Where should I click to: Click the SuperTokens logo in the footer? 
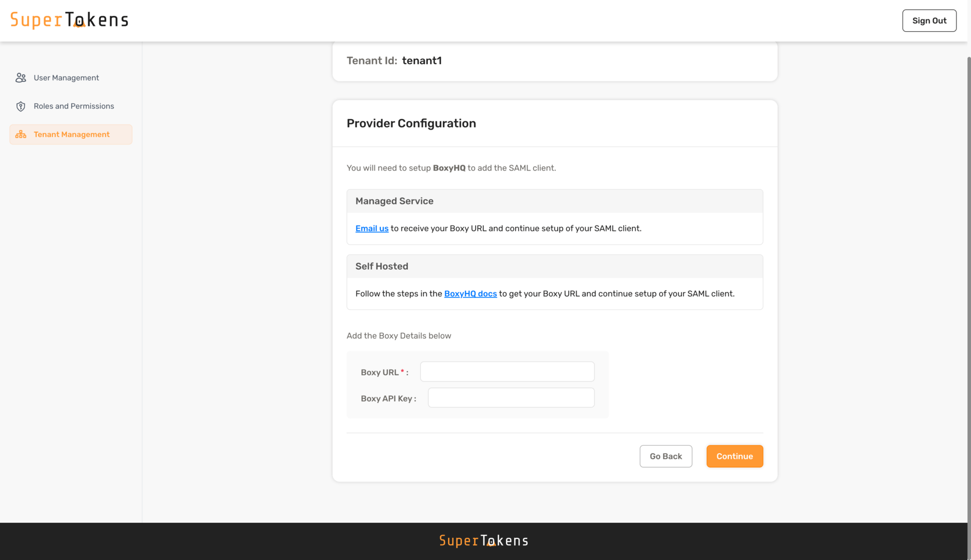[483, 540]
